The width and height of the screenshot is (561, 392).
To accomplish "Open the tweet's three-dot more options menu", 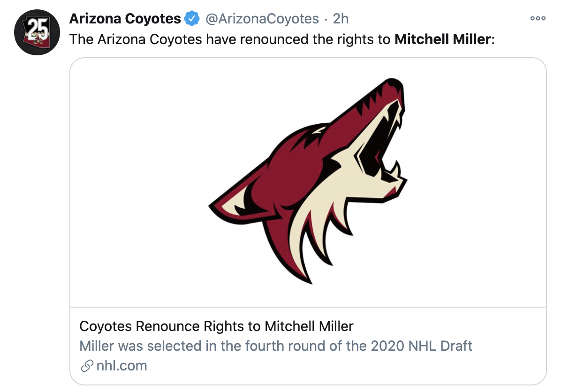I will click(538, 19).
